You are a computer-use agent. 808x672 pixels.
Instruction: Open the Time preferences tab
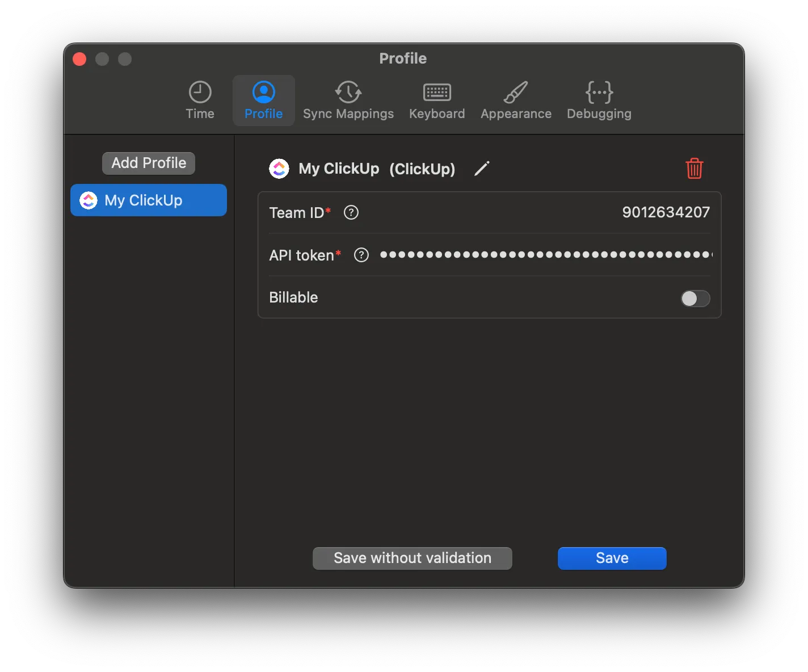200,100
